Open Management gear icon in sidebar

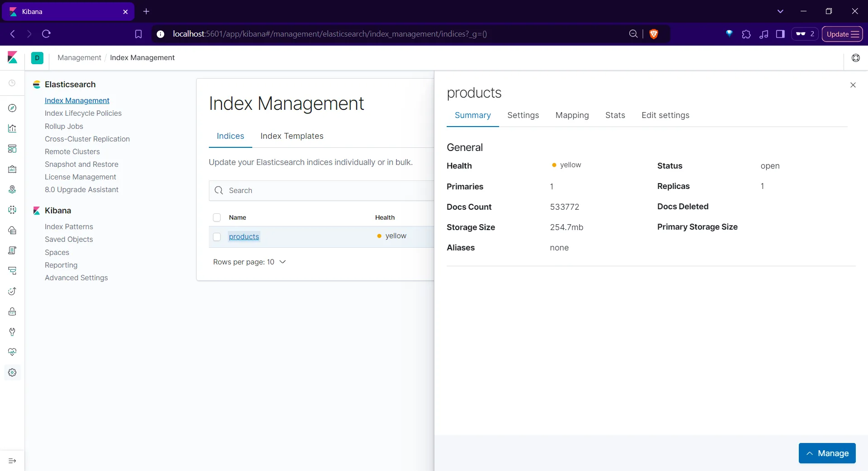[x=12, y=372]
